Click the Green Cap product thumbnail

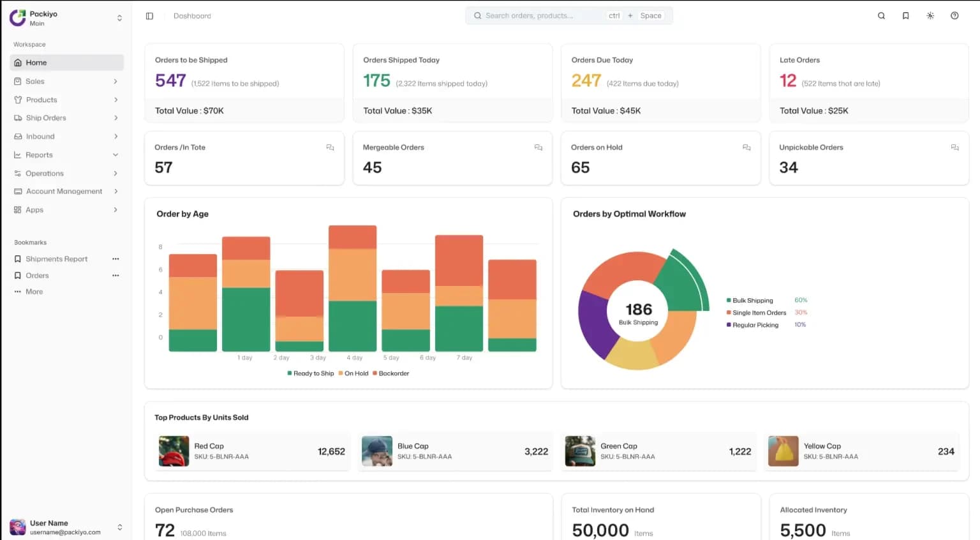point(580,451)
